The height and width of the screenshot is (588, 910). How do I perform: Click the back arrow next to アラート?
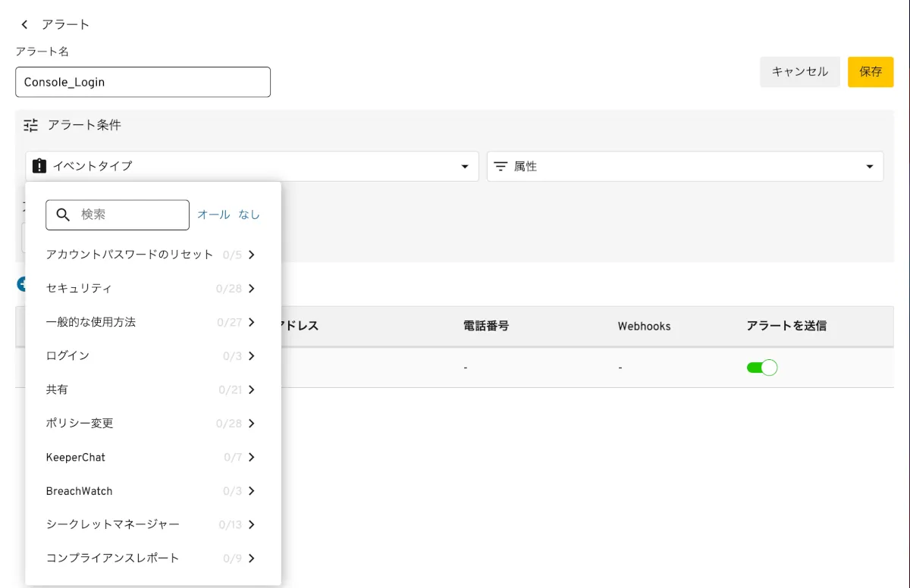point(24,25)
